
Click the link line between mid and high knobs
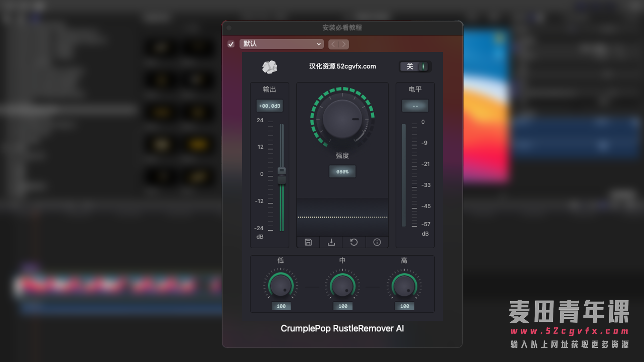tap(373, 287)
